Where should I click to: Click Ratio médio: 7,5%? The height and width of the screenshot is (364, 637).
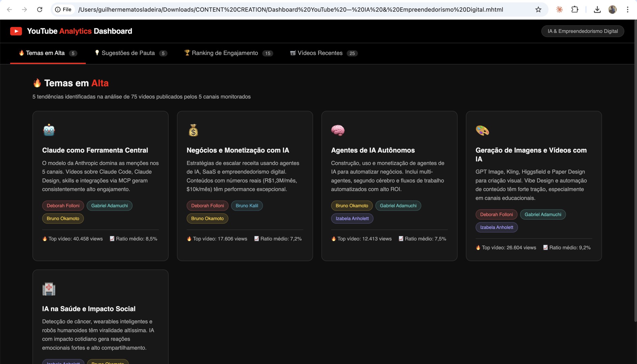[x=422, y=239]
